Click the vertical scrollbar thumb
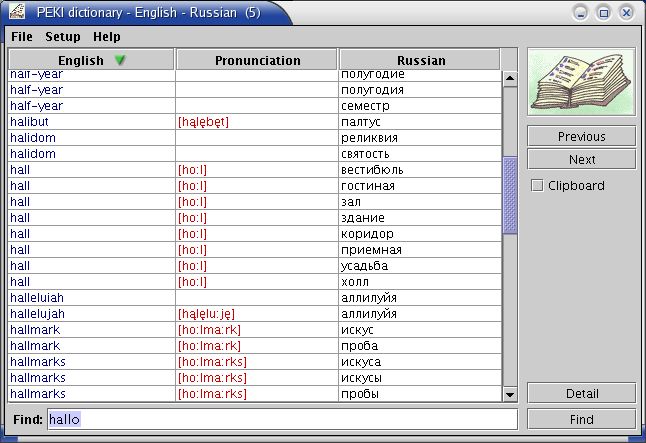The width and height of the screenshot is (646, 443). point(510,195)
